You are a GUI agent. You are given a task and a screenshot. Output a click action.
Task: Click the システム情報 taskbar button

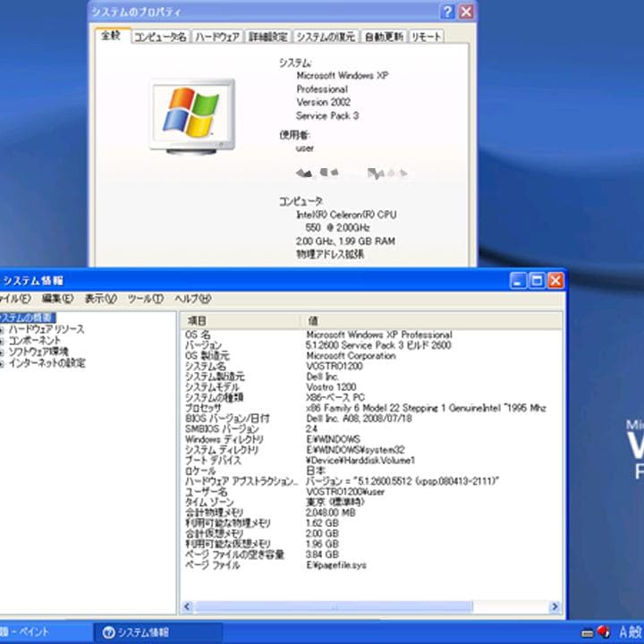[x=158, y=632]
